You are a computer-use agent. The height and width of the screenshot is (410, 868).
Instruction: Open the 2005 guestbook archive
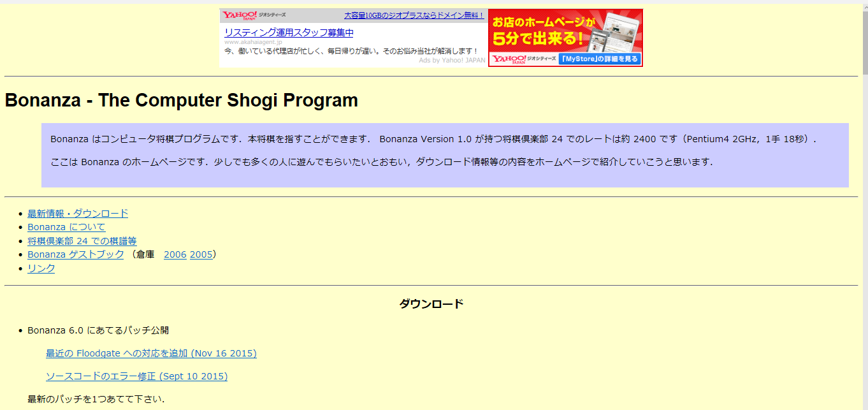[x=201, y=254]
